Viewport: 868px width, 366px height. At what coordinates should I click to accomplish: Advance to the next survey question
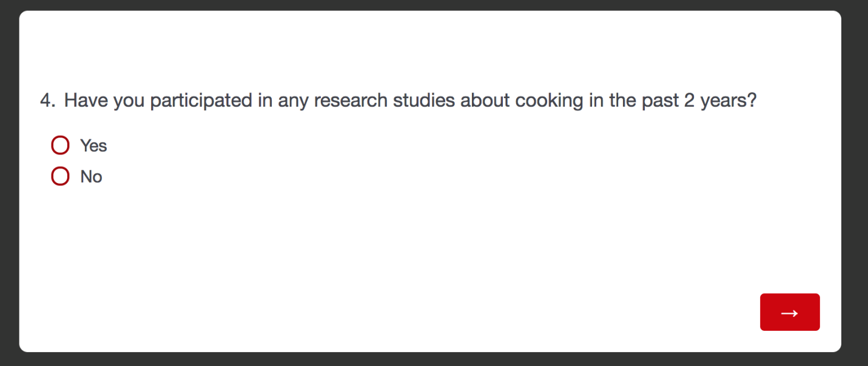(x=789, y=312)
